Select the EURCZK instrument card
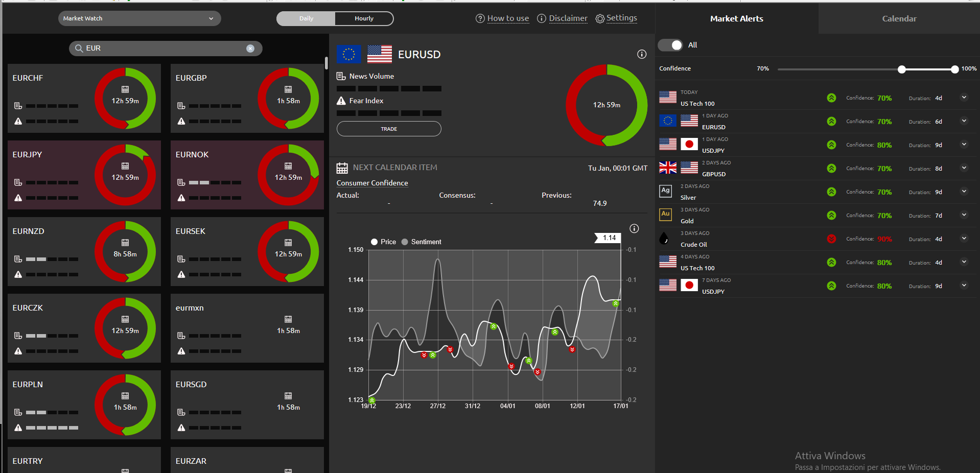The width and height of the screenshot is (980, 473). tap(84, 328)
